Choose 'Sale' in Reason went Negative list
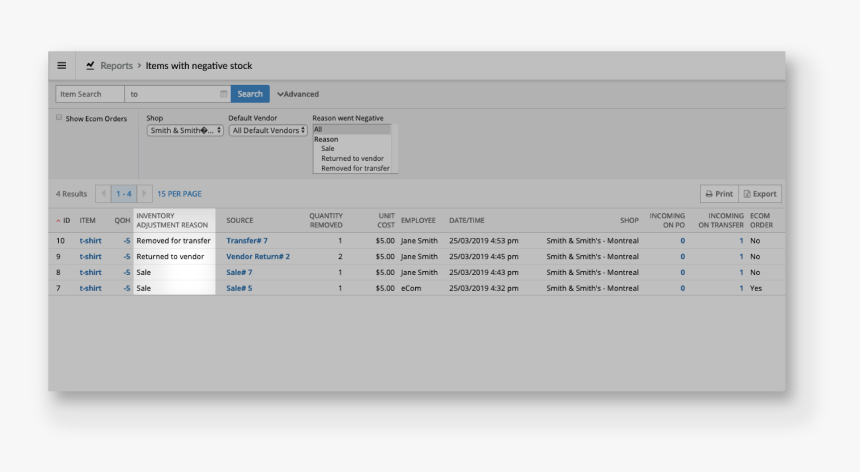This screenshot has height=472, width=860. (x=328, y=148)
